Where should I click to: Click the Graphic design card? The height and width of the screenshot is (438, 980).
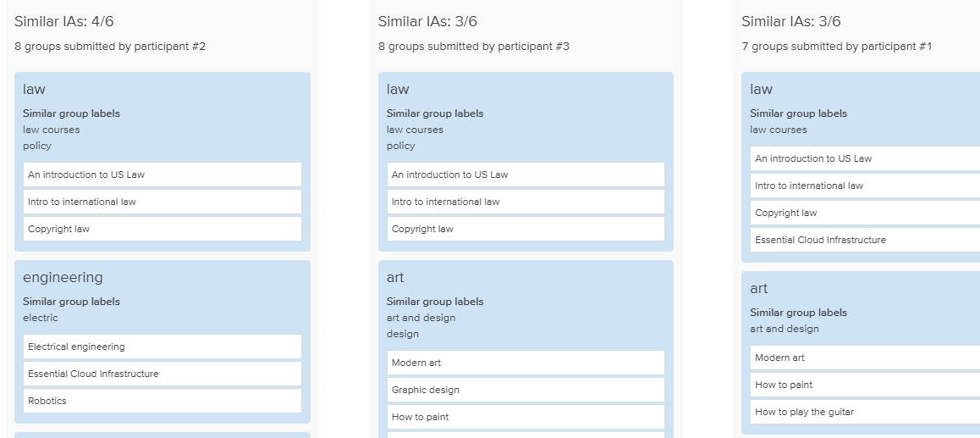[526, 390]
